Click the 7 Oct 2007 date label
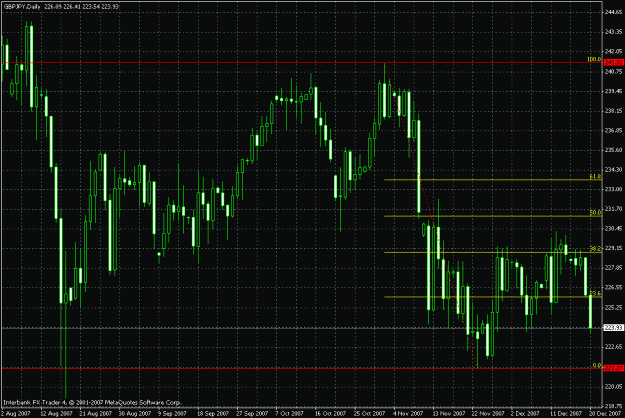Image resolution: width=625 pixels, height=418 pixels. pyautogui.click(x=289, y=414)
